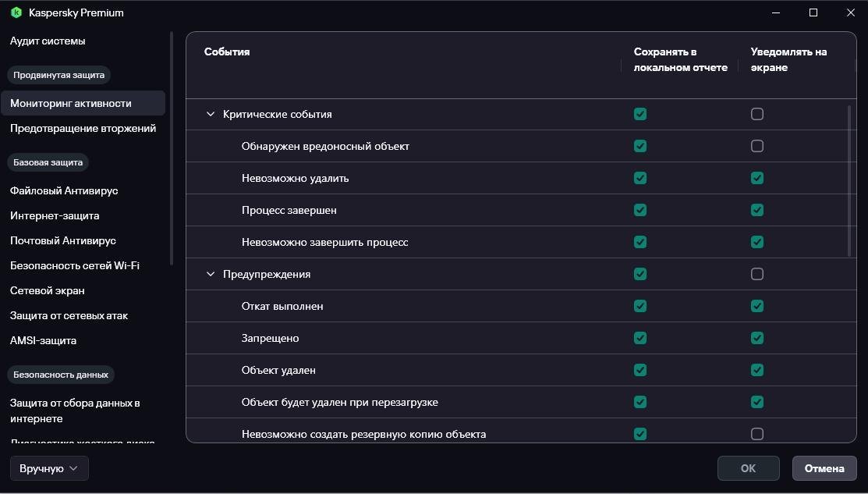
Task: Maximize the Kaspersky Premium window
Action: pos(813,12)
